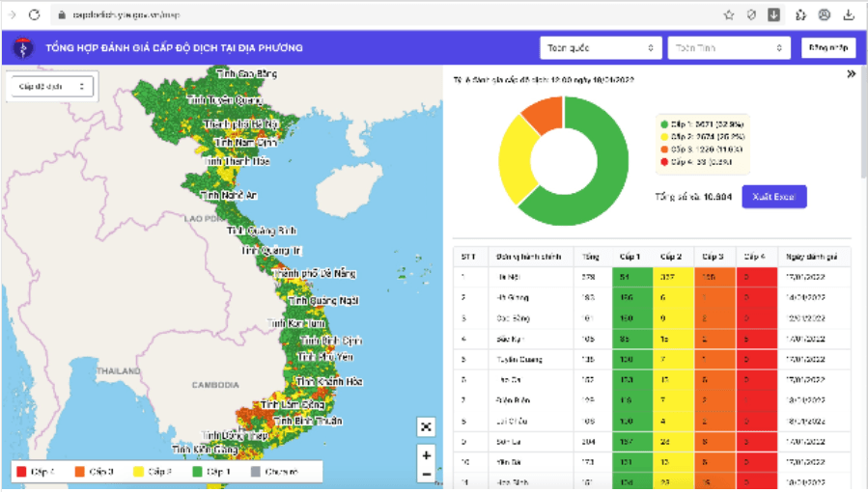868x492 pixels.
Task: Click the Tỉnh Kiên Giang map label
Action: tap(206, 450)
